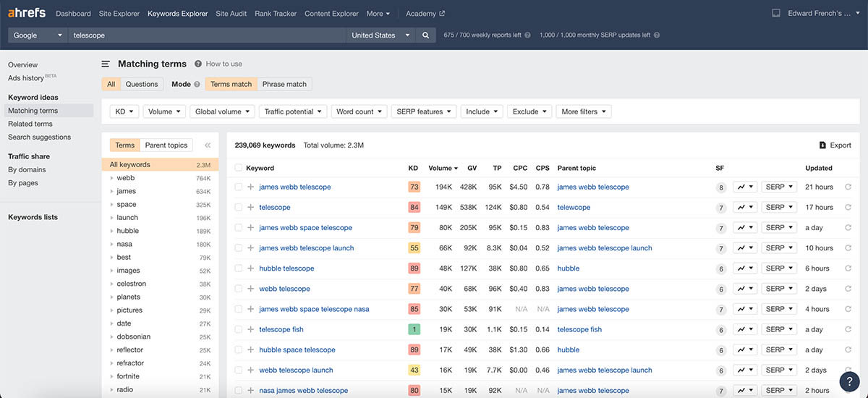
Task: Switch to the Parent topics tab
Action: click(x=166, y=145)
